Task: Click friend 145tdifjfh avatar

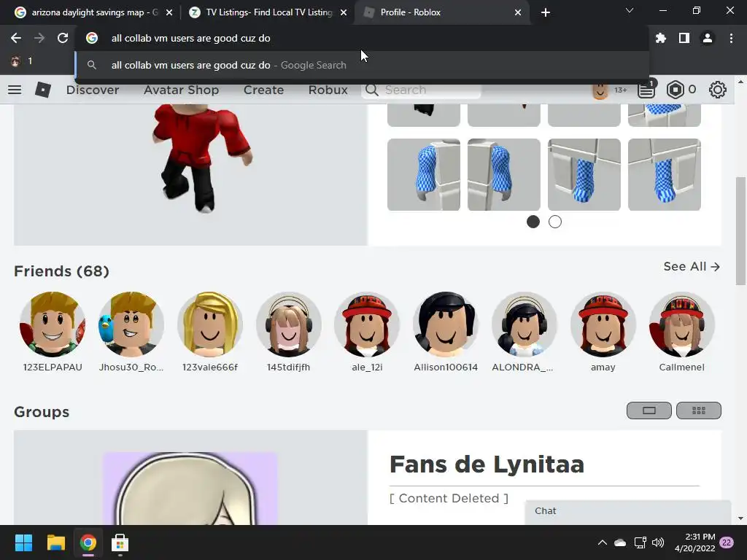Action: 288,324
